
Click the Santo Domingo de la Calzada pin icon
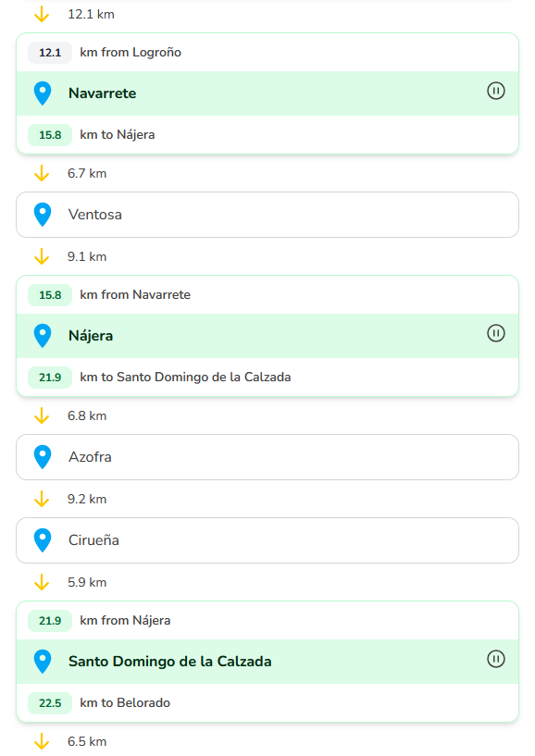click(42, 661)
